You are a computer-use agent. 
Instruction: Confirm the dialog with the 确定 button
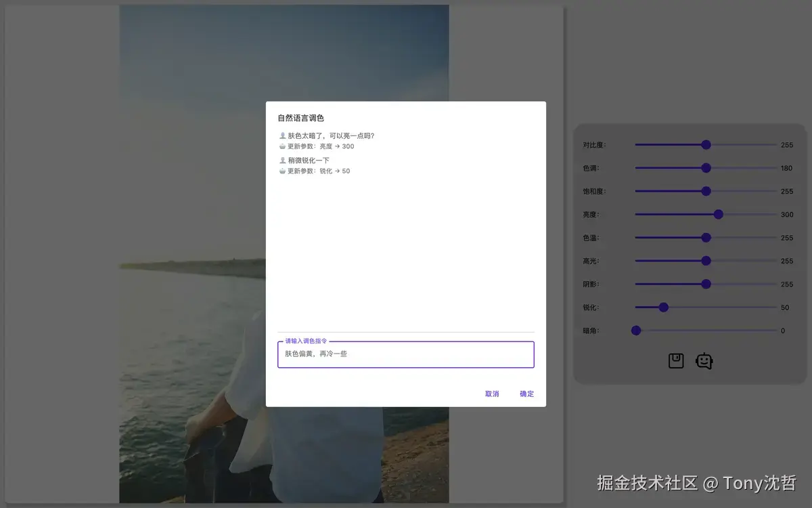(x=526, y=394)
